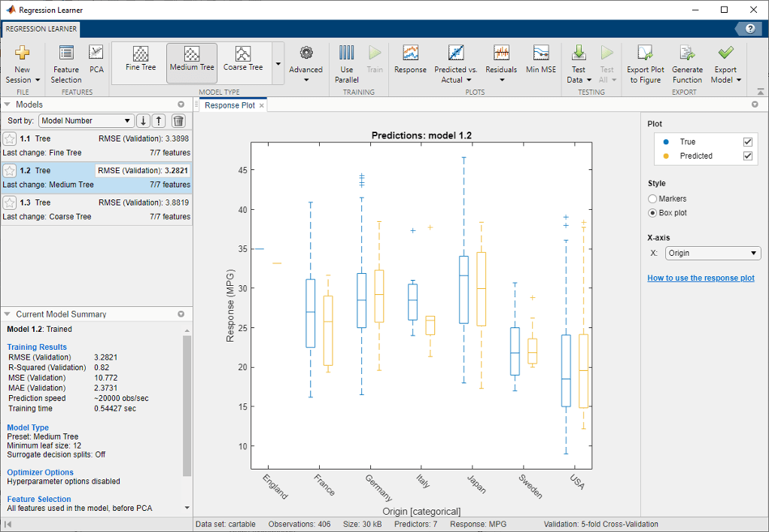Click the yellow Predicted legend dot
Image resolution: width=769 pixels, height=532 pixels.
pyautogui.click(x=666, y=156)
